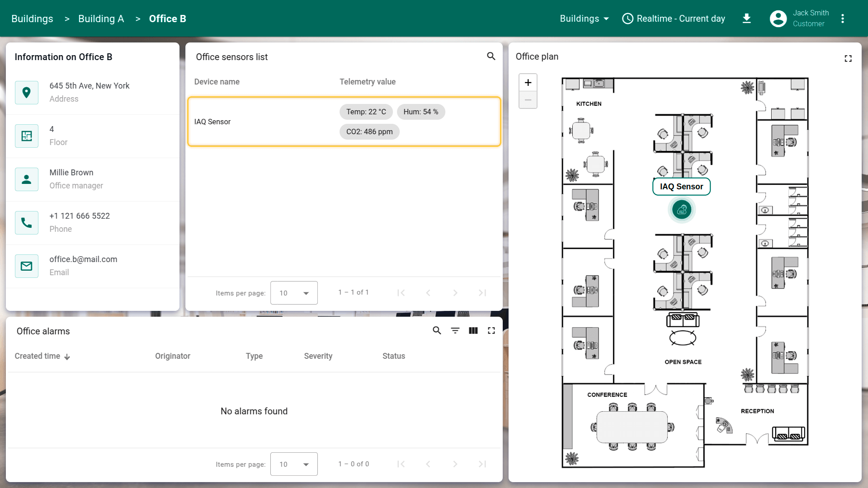Viewport: 868px width, 488px height.
Task: Zoom in on the office plan
Action: click(x=528, y=83)
